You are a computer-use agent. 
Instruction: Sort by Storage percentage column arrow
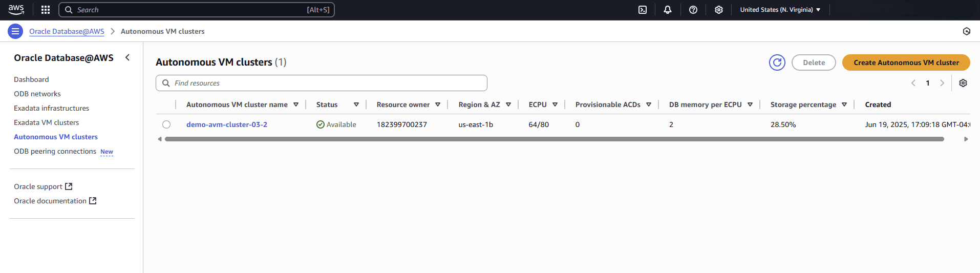844,104
